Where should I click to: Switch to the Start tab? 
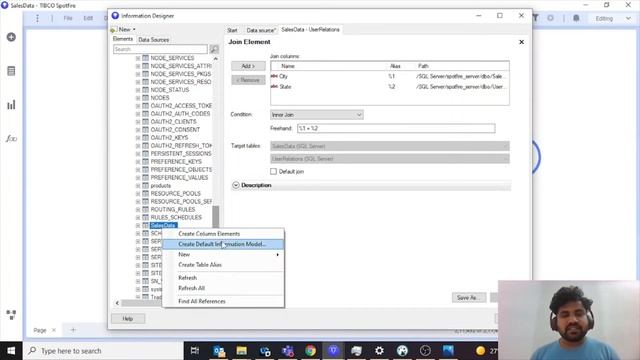point(232,30)
